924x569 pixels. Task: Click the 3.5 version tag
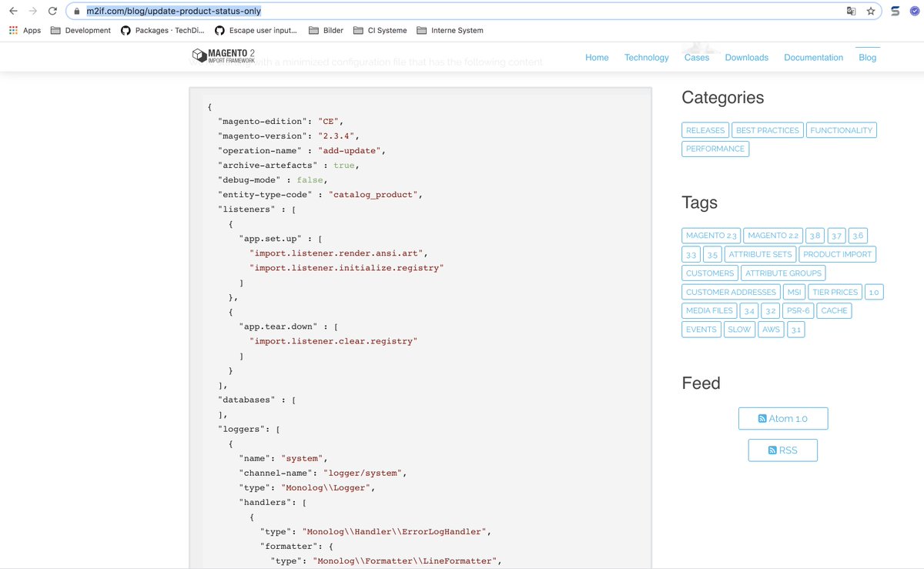(x=713, y=254)
